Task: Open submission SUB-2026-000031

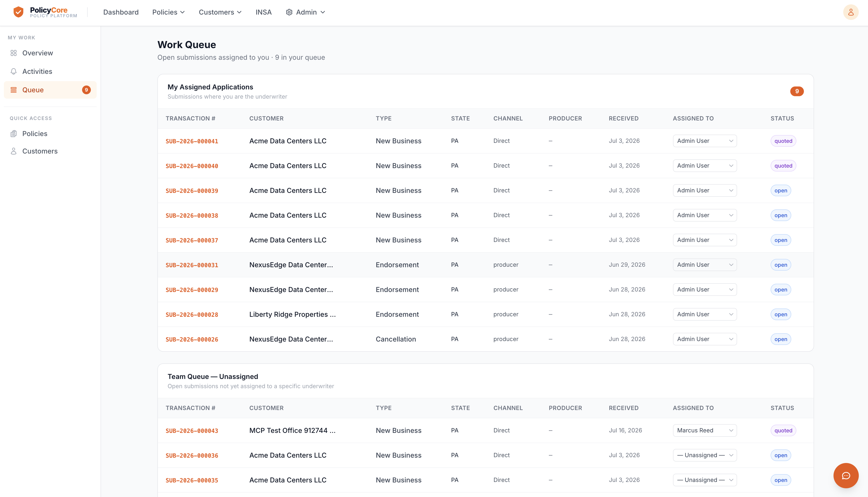Action: click(x=192, y=265)
